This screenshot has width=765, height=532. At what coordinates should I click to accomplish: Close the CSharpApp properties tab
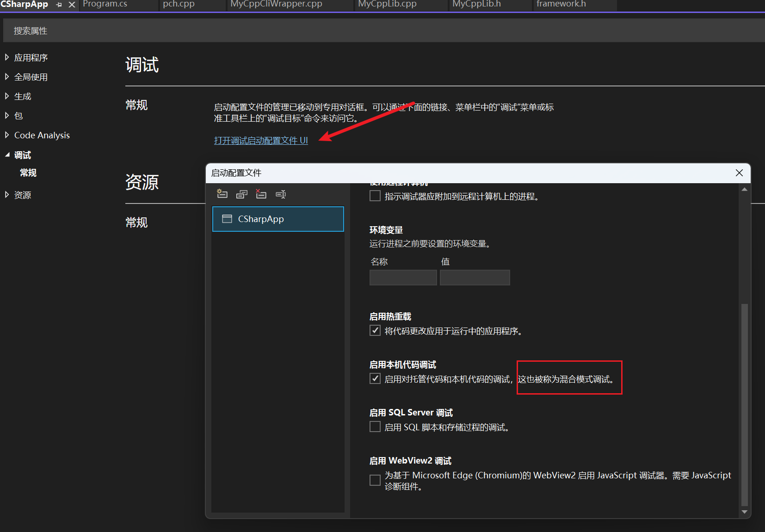72,5
